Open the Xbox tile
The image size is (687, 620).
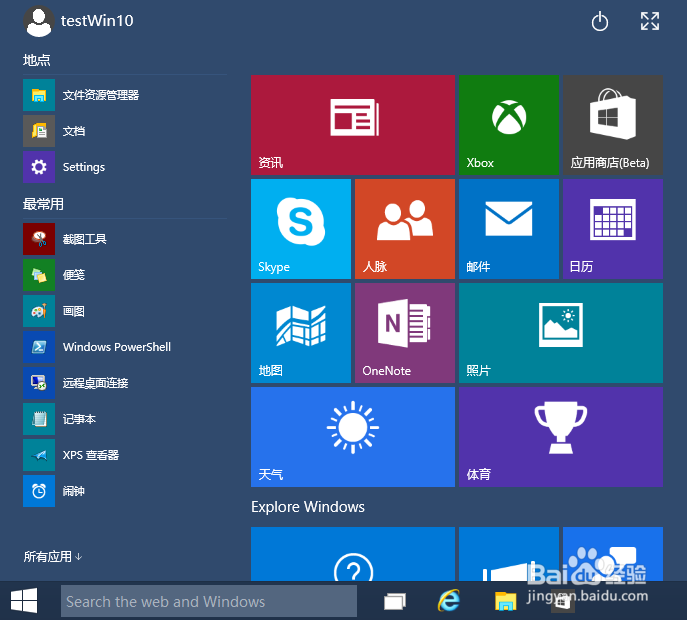[x=509, y=125]
